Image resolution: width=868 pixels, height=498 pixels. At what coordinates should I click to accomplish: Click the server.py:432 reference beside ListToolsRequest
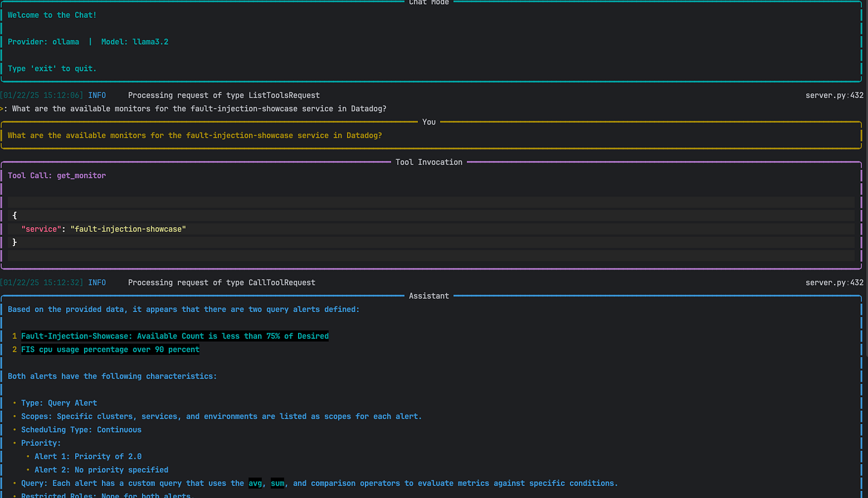[x=834, y=95]
